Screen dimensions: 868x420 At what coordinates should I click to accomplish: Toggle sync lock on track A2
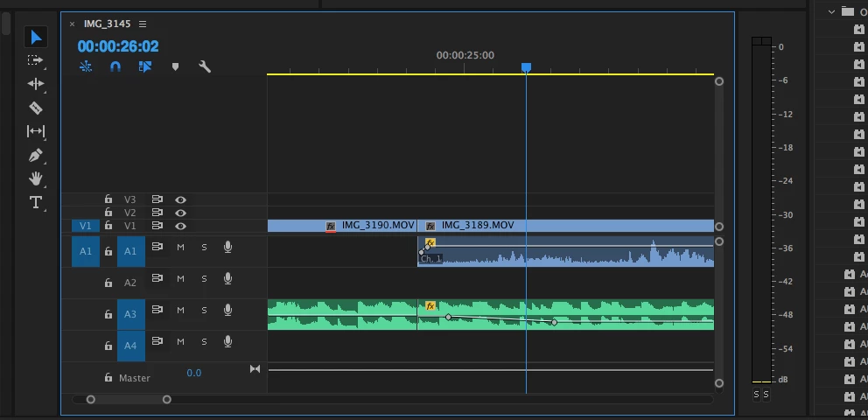coord(157,277)
